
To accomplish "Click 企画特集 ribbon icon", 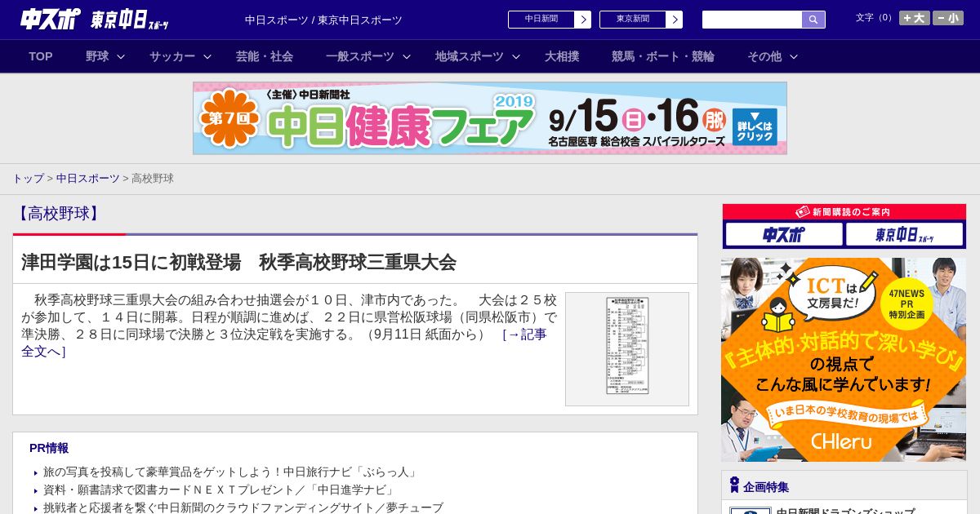I will pyautogui.click(x=734, y=485).
